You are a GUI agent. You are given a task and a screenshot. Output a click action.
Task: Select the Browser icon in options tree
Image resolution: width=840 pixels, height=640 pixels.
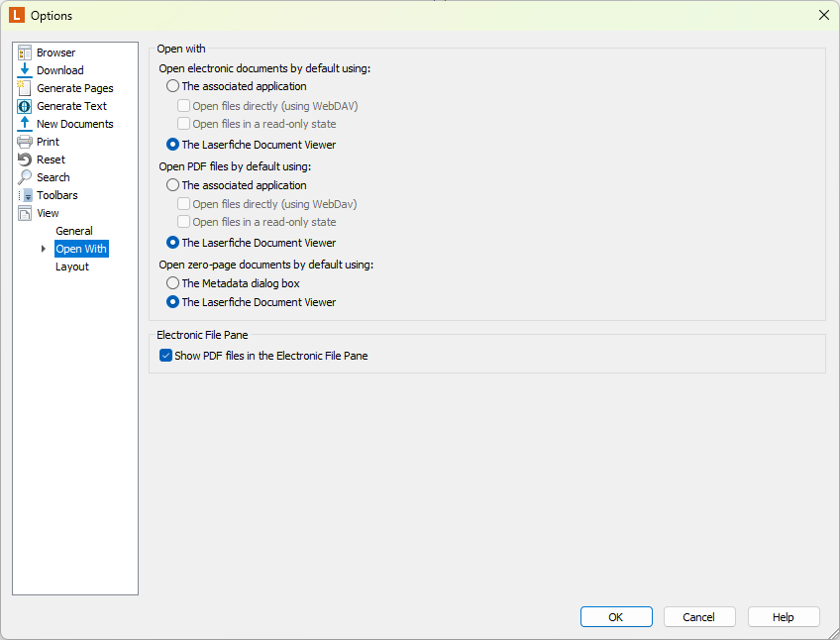click(25, 53)
